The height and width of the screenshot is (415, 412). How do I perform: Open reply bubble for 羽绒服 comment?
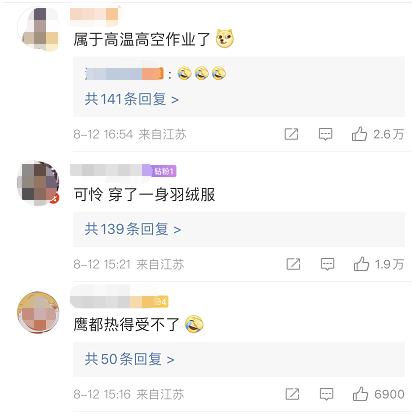(327, 264)
